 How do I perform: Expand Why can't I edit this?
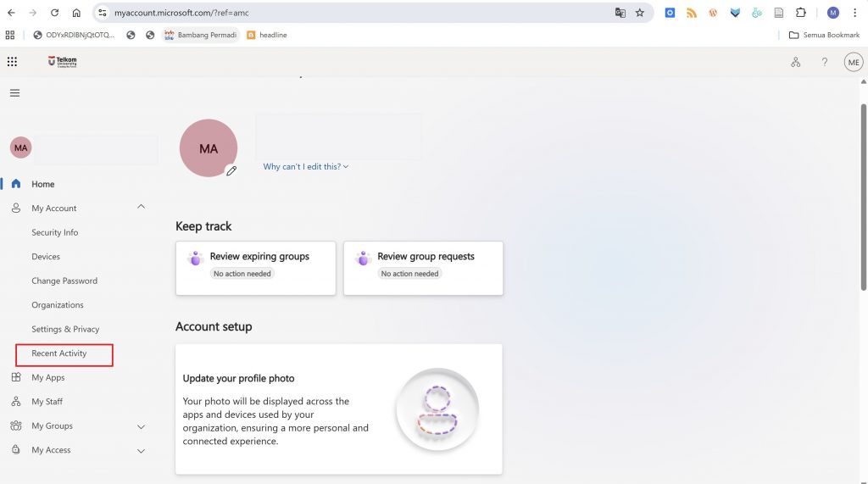click(305, 166)
